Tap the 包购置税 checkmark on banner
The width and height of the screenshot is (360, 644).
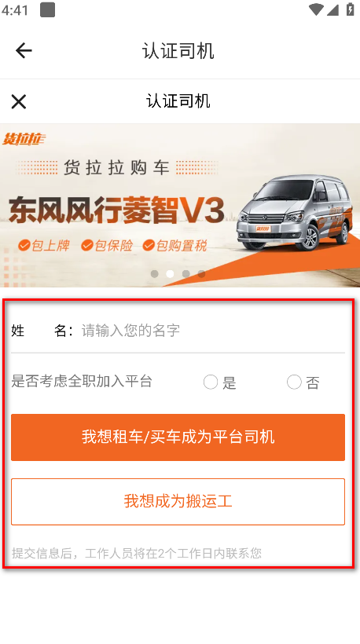click(149, 246)
